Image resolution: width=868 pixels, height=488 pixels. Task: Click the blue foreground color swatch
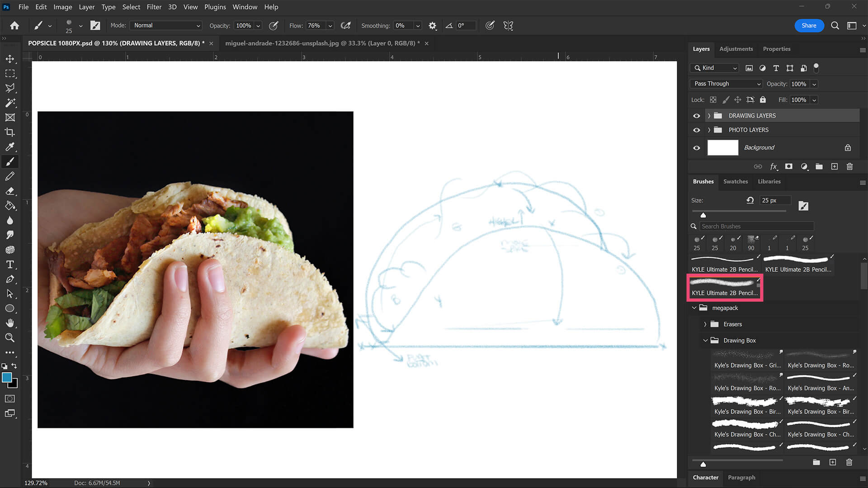click(7, 378)
